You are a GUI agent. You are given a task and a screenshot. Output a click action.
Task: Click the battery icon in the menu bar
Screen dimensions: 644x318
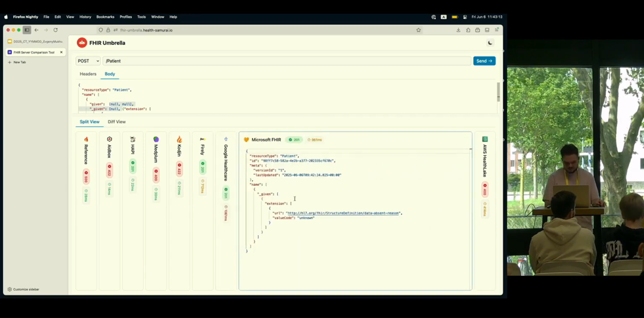(x=454, y=17)
